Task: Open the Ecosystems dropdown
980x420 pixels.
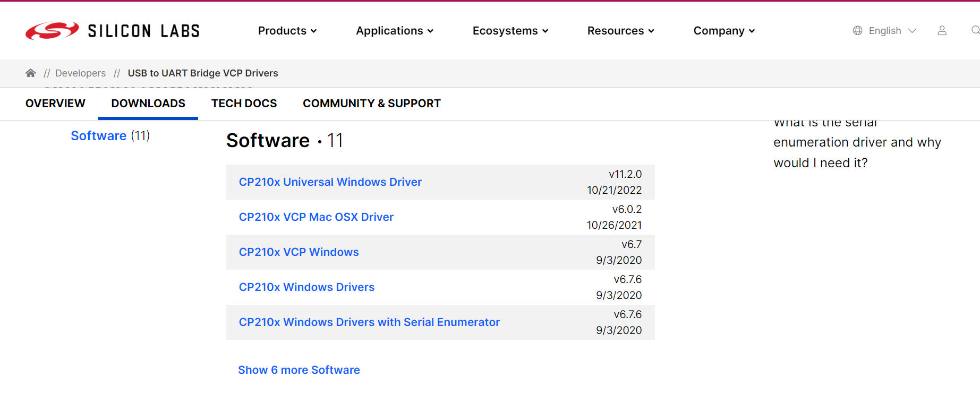Action: click(510, 31)
